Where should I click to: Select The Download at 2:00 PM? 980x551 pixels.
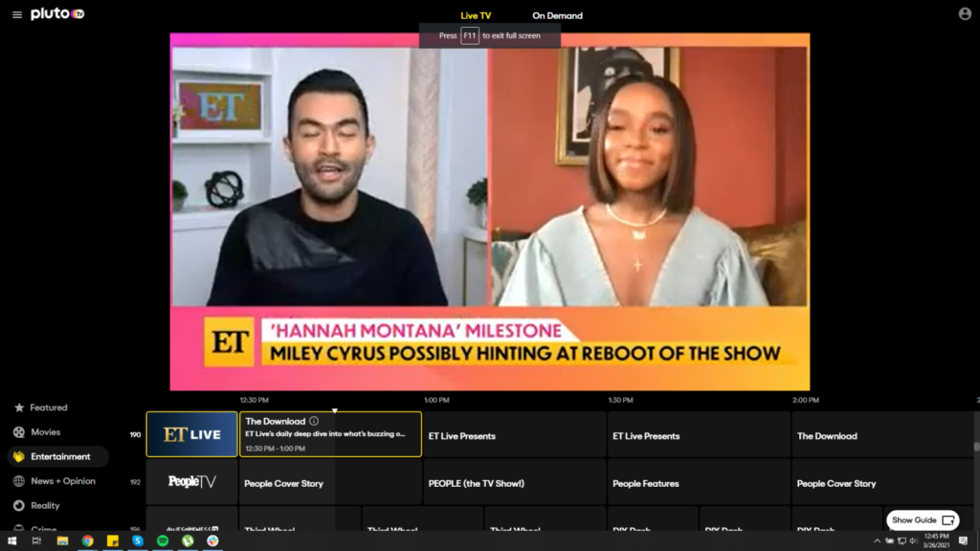[881, 434]
